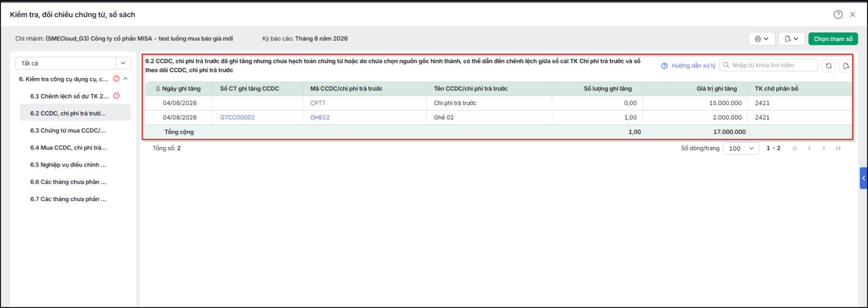Viewport: 868px width, 308px height.
Task: Open rows per page dropdown 100
Action: 741,149
